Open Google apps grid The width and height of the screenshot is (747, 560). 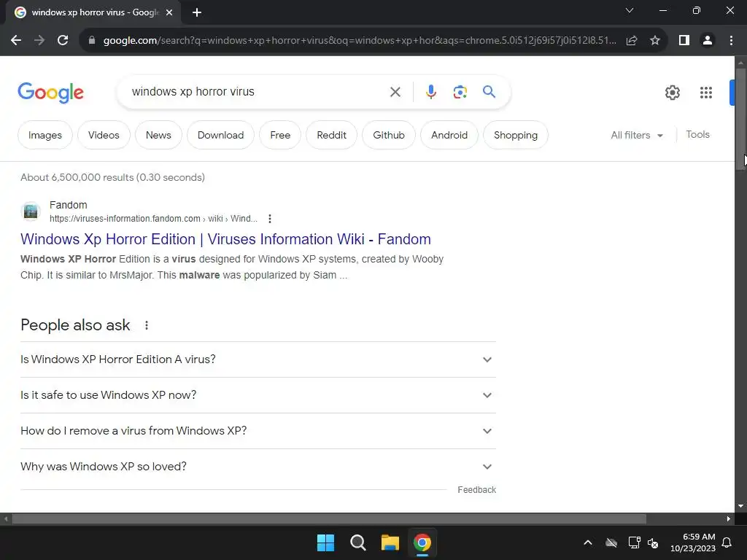(706, 93)
